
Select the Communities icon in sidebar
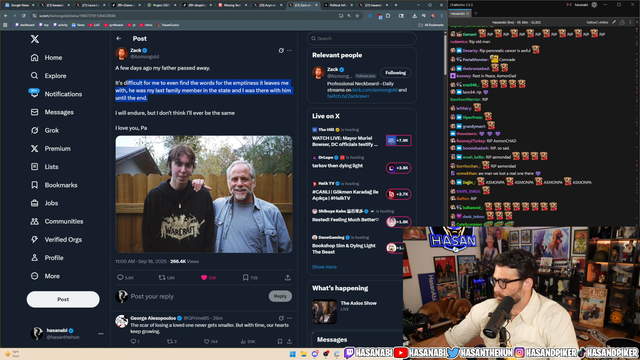tap(35, 221)
